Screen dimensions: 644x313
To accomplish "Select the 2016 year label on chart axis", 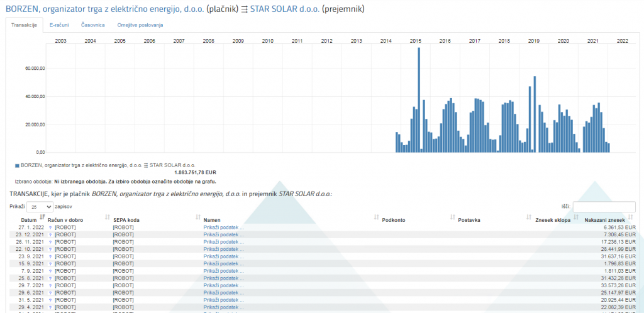I will pyautogui.click(x=445, y=41).
